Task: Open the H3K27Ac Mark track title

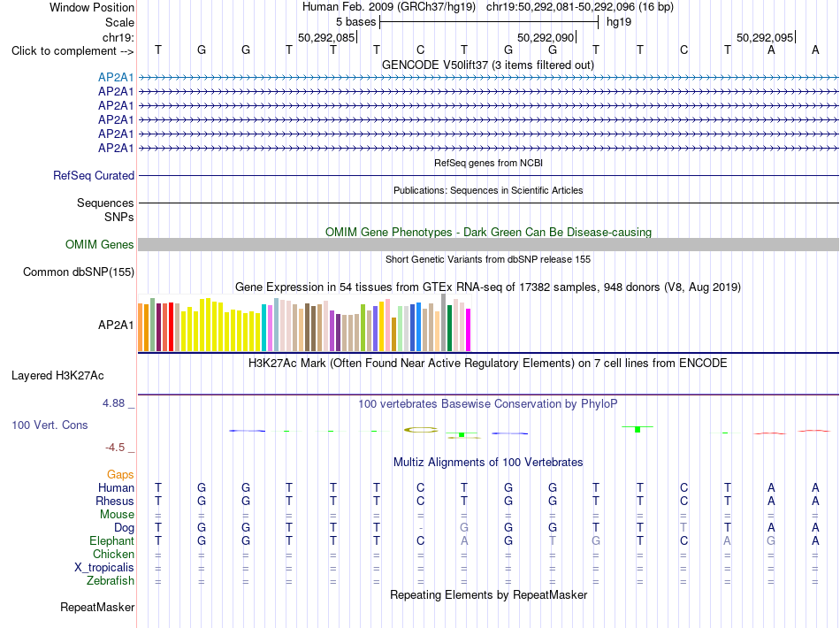Action: point(487,363)
